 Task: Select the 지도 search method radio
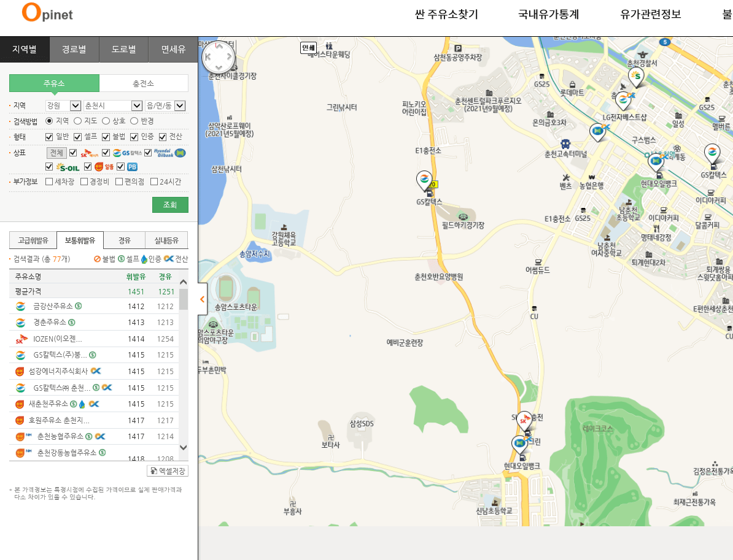click(77, 121)
